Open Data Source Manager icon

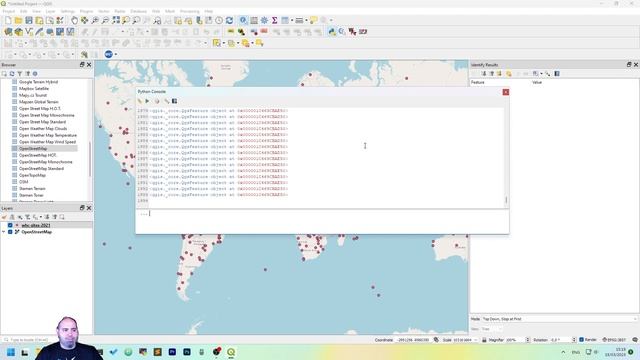point(8,31)
